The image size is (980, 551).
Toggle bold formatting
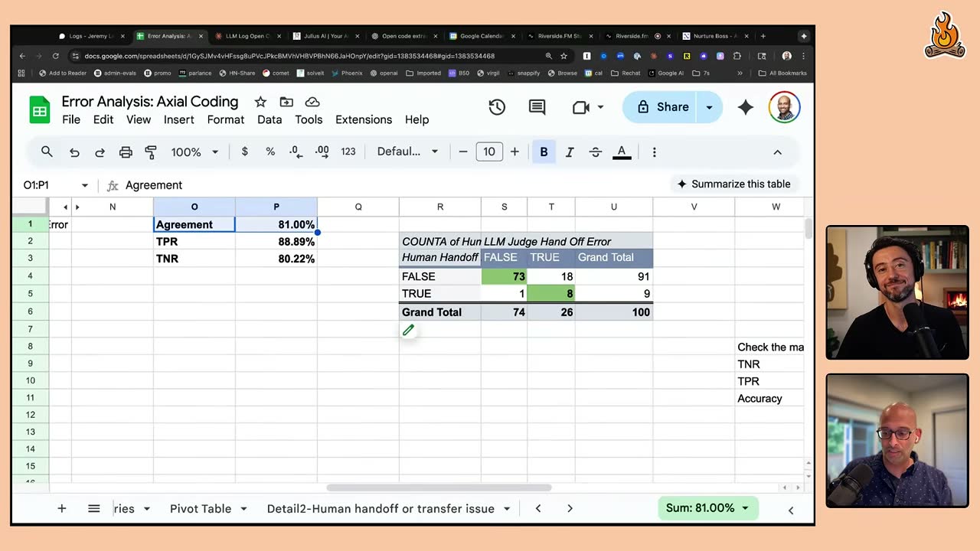point(544,152)
